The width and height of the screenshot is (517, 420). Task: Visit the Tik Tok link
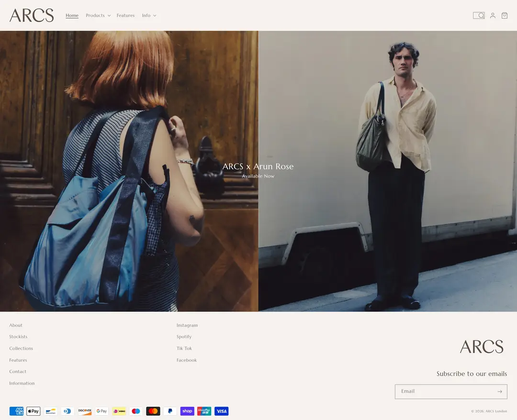pyautogui.click(x=184, y=348)
